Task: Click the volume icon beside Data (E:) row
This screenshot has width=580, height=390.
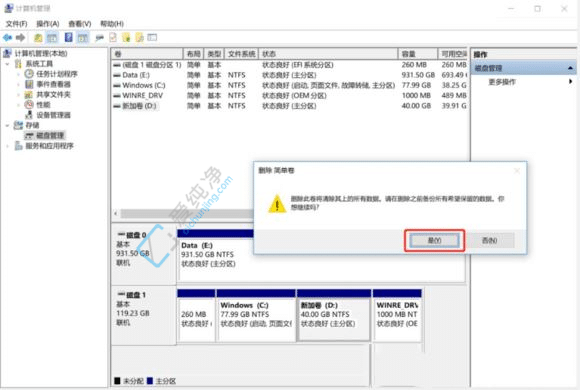Action: pos(117,75)
